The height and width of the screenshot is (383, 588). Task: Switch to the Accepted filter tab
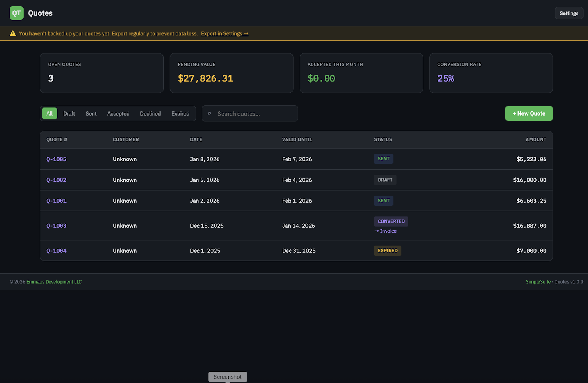[118, 114]
